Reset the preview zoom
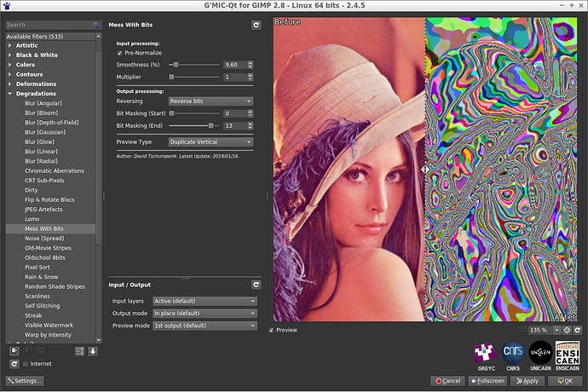This screenshot has width=588, height=392. [578, 330]
